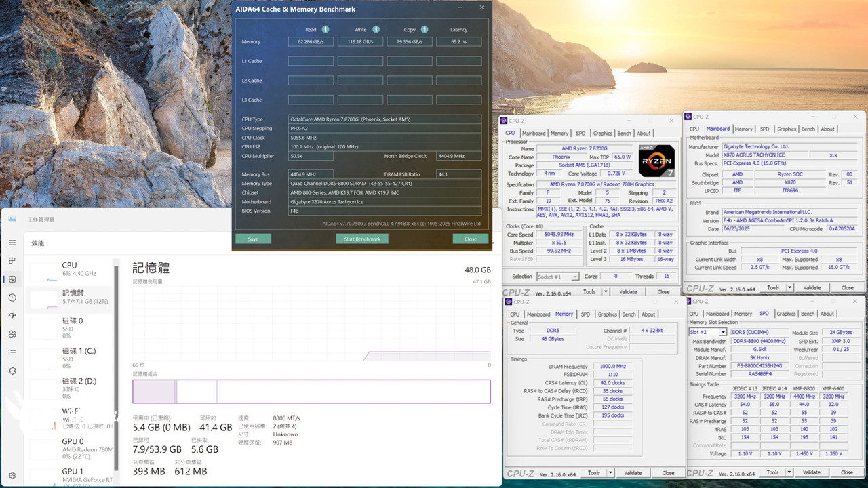Image resolution: width=868 pixels, height=488 pixels.
Task: Click Validate in CPU-Z Memory window
Action: (633, 472)
